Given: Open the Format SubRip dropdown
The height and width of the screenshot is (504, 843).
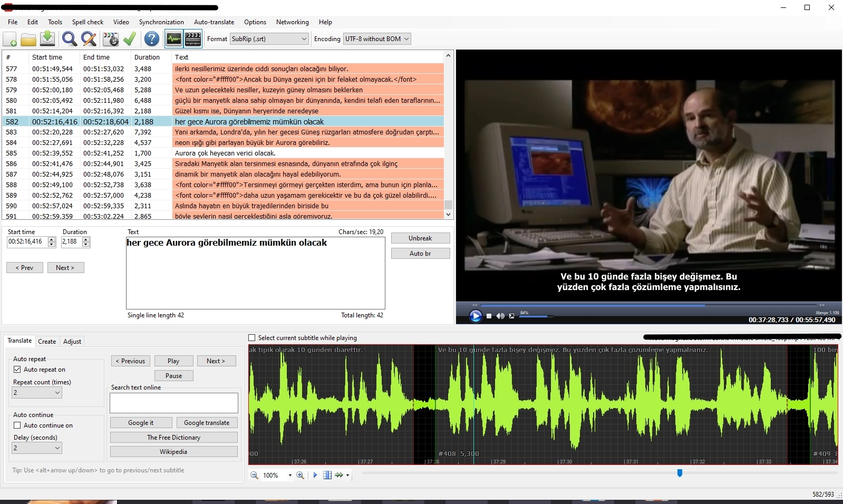Looking at the screenshot, I should coord(269,39).
